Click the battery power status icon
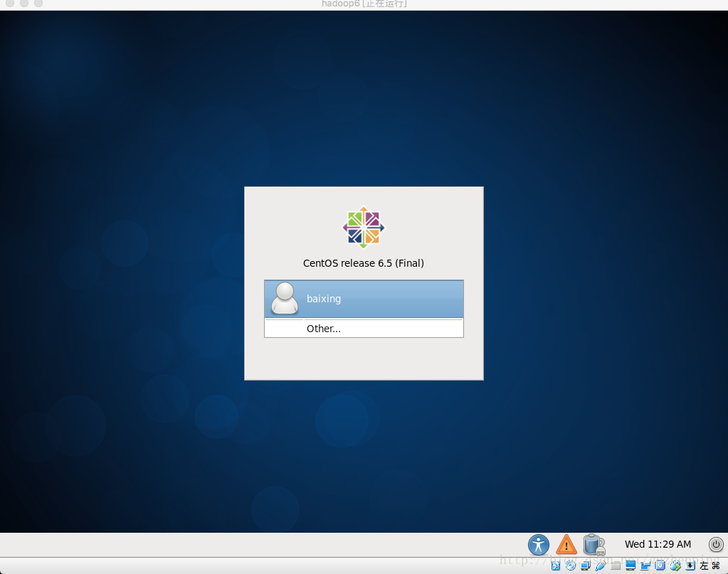The width and height of the screenshot is (728, 574). coord(594,544)
